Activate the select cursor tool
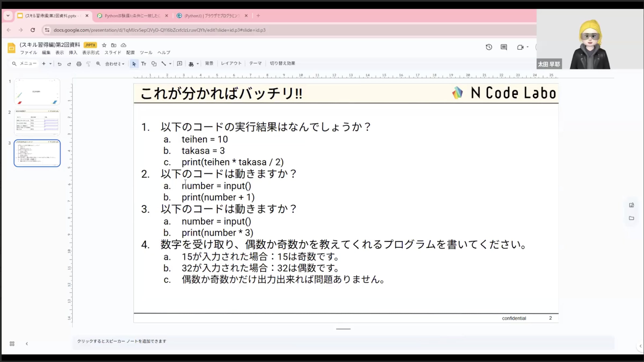This screenshot has width=644, height=362. [134, 64]
